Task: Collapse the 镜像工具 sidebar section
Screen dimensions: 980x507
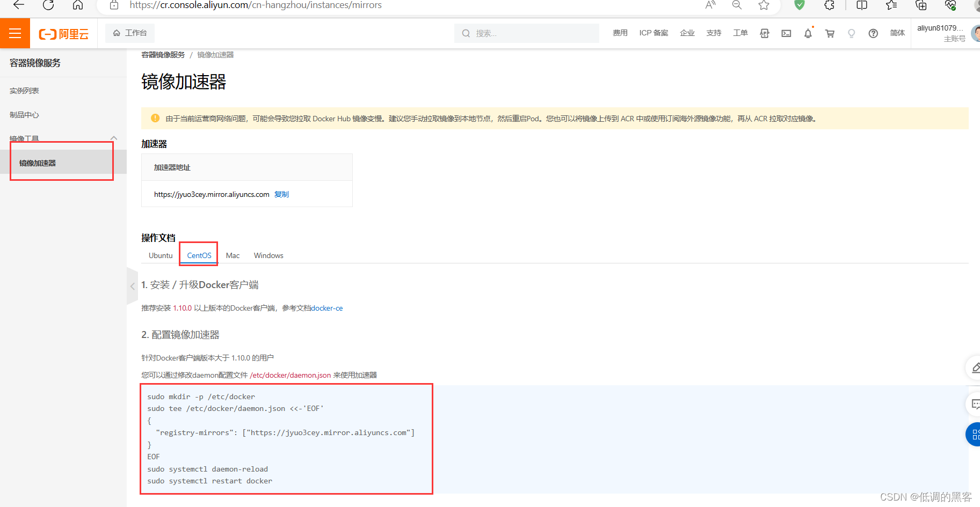Action: click(x=114, y=138)
